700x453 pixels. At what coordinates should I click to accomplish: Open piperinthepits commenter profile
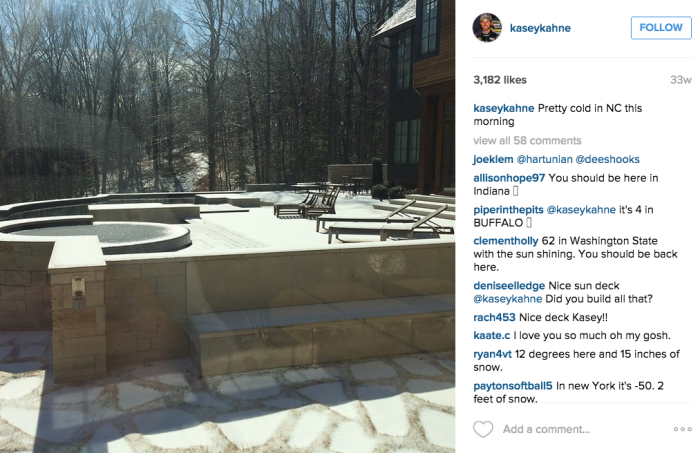pyautogui.click(x=508, y=210)
